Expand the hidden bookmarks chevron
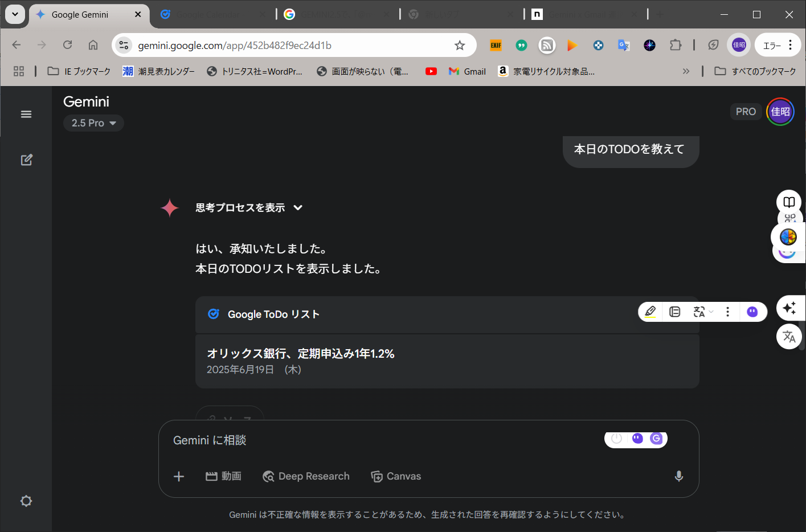806x532 pixels. pos(686,71)
